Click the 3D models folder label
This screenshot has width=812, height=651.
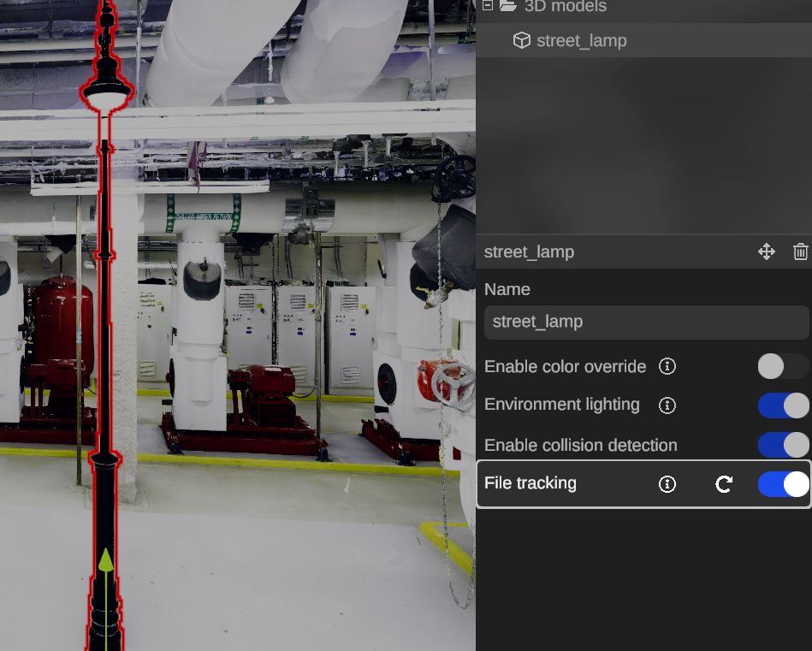[565, 7]
